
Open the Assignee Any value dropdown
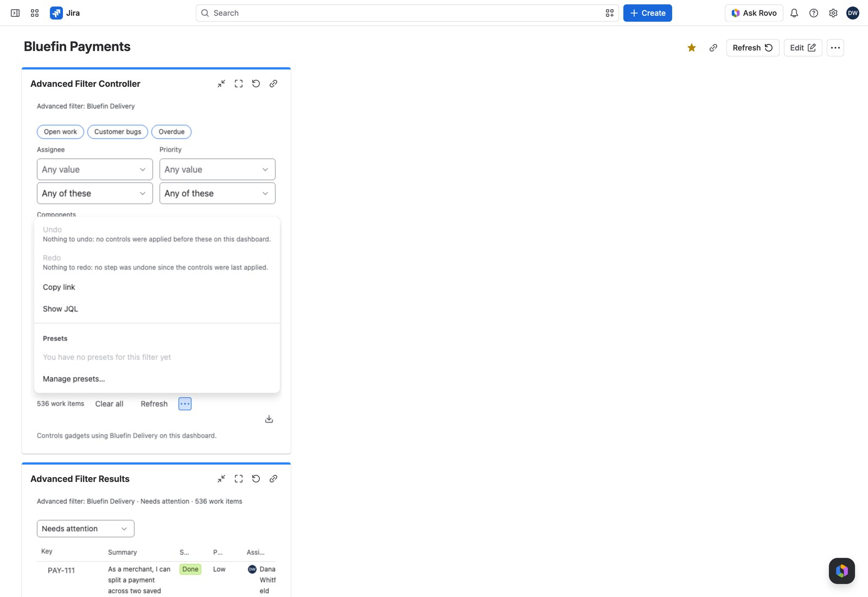(x=95, y=169)
